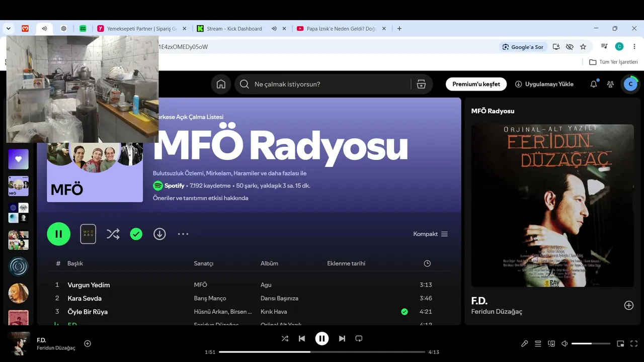644x362 pixels.
Task: Click the Agu album preview thumbnail
Action: click(x=88, y=234)
